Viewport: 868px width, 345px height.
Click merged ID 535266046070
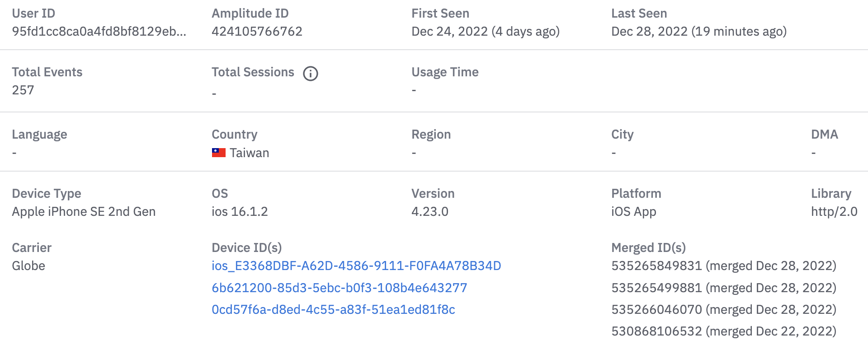[x=656, y=309]
